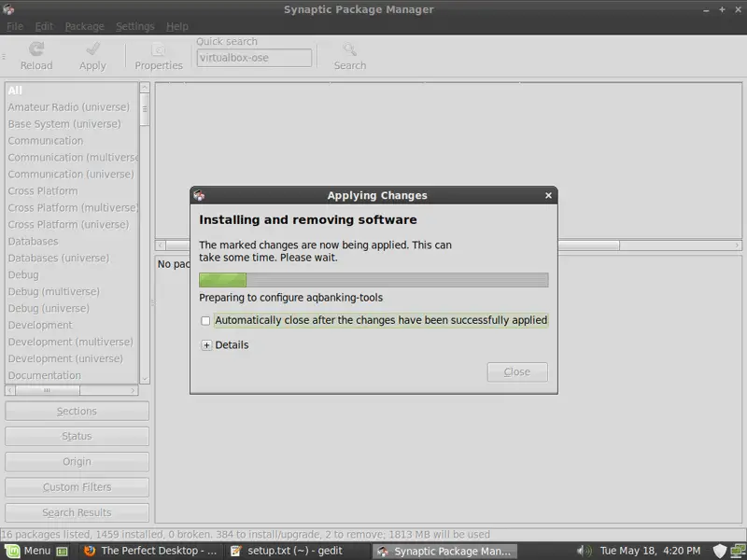
Task: Select the plain Debug category
Action: pos(72,274)
